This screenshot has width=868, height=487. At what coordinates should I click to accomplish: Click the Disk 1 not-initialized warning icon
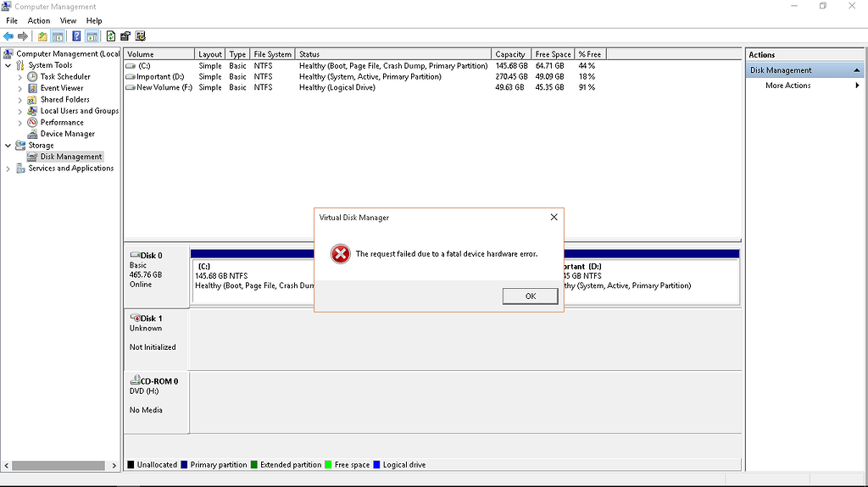(x=135, y=318)
